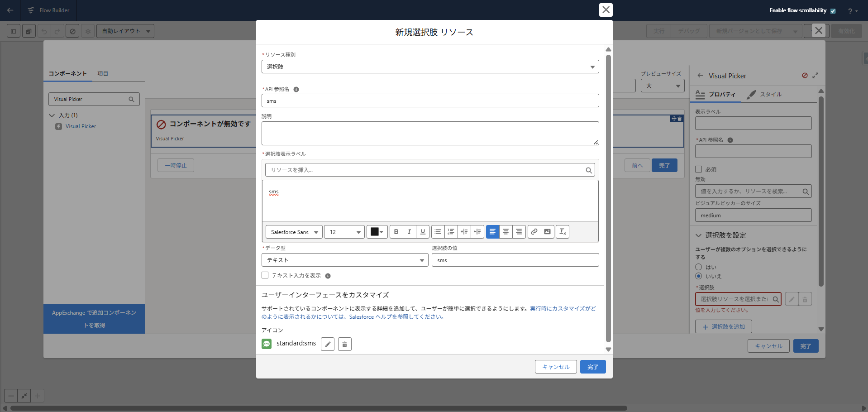Select the はい radio option
The height and width of the screenshot is (412, 868).
click(x=699, y=267)
